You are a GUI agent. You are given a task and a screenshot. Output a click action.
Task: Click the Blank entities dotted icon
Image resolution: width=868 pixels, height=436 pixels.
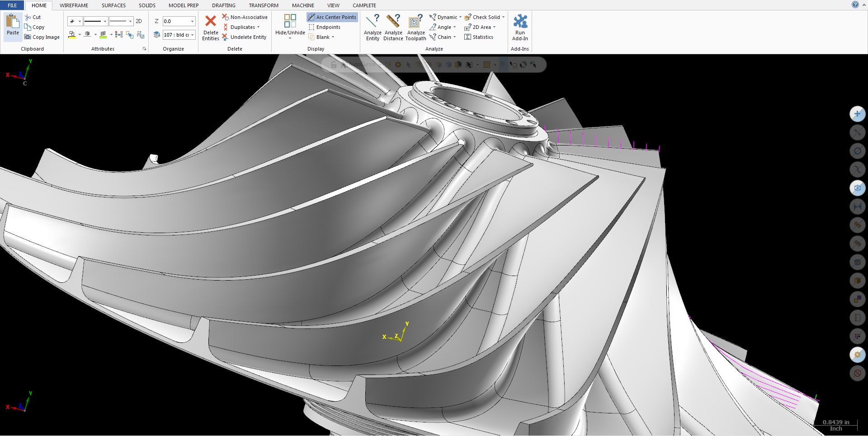(x=311, y=37)
